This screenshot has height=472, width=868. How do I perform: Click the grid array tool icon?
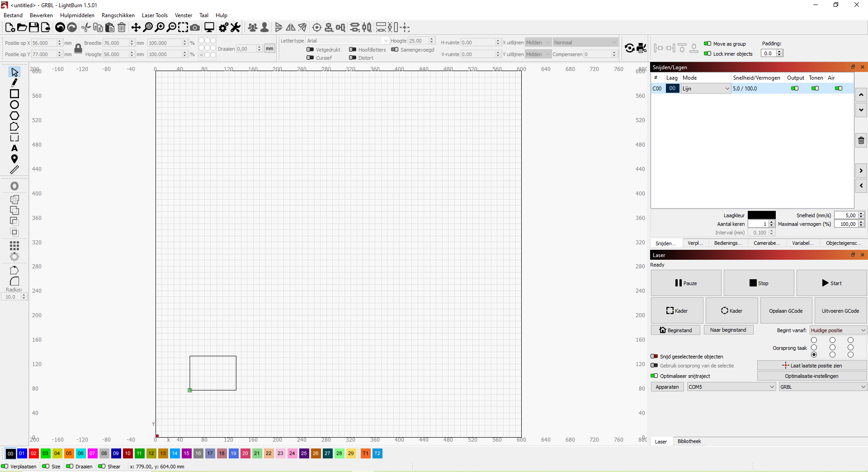click(x=14, y=246)
